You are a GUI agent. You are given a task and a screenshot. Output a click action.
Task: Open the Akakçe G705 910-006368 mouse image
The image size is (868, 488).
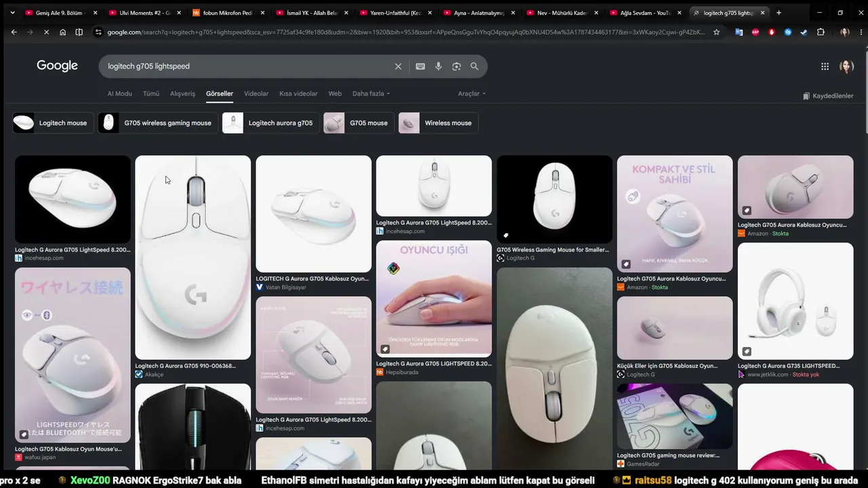(x=193, y=258)
